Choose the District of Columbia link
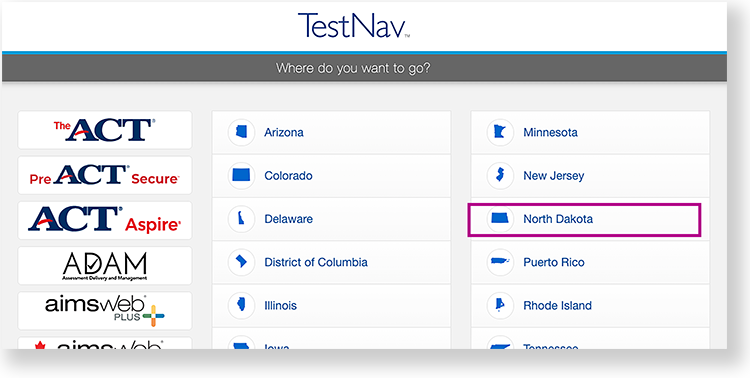This screenshot has width=750, height=378. click(316, 262)
